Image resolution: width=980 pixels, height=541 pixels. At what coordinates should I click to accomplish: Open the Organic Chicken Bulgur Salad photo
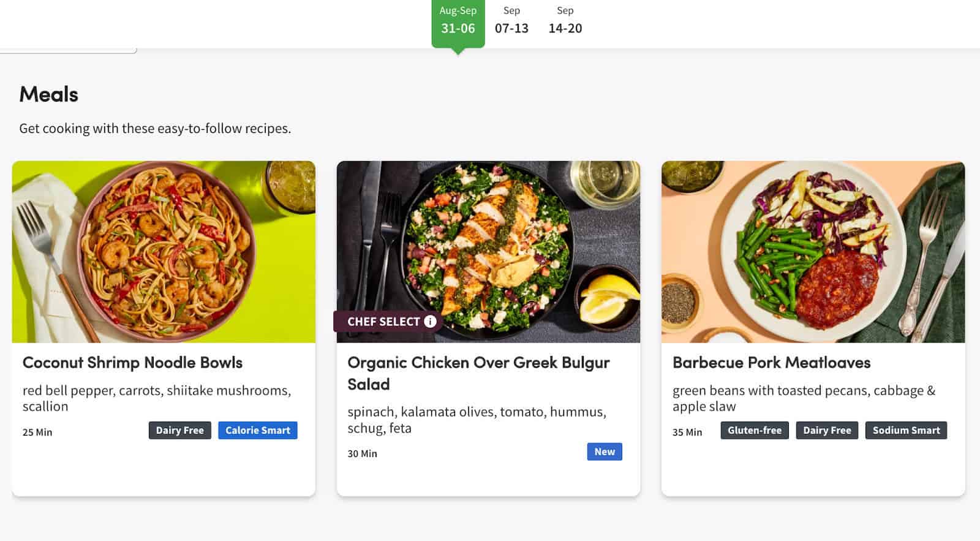(x=488, y=245)
